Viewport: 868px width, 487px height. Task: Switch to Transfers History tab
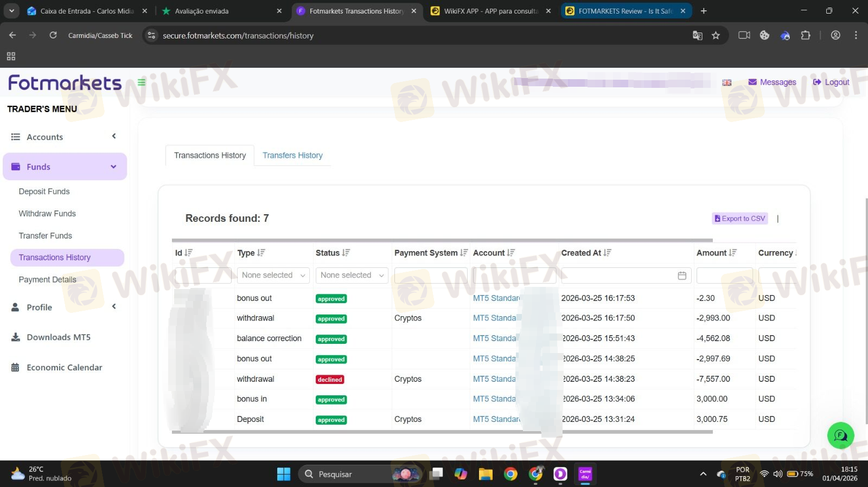(292, 156)
